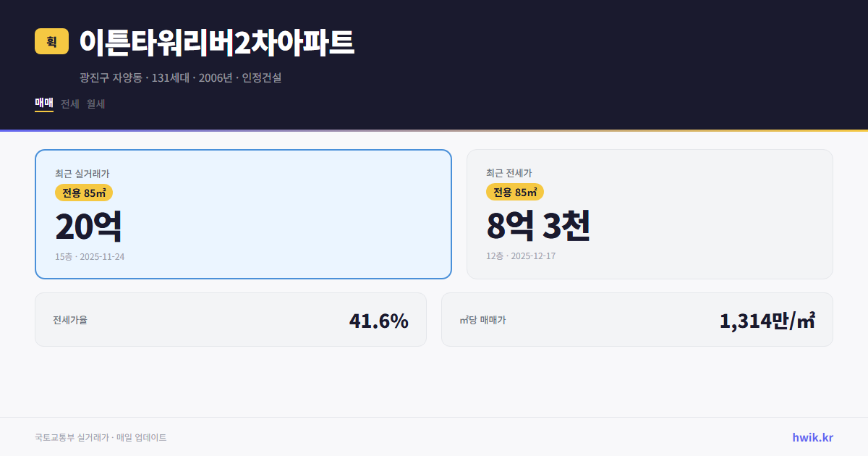Image resolution: width=868 pixels, height=456 pixels.
Task: Click the 12층 · 2025-12-17 date label
Action: coord(521,256)
